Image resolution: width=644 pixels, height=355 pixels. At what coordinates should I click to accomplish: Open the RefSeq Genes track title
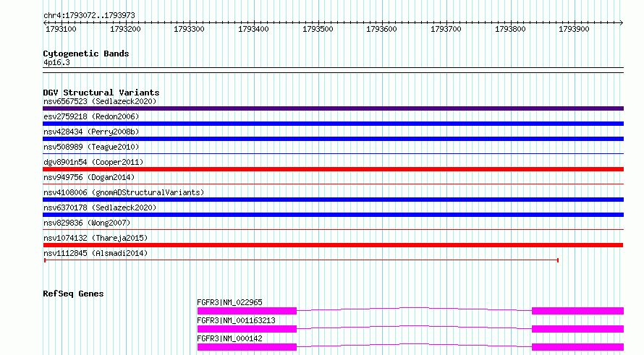pyautogui.click(x=73, y=294)
